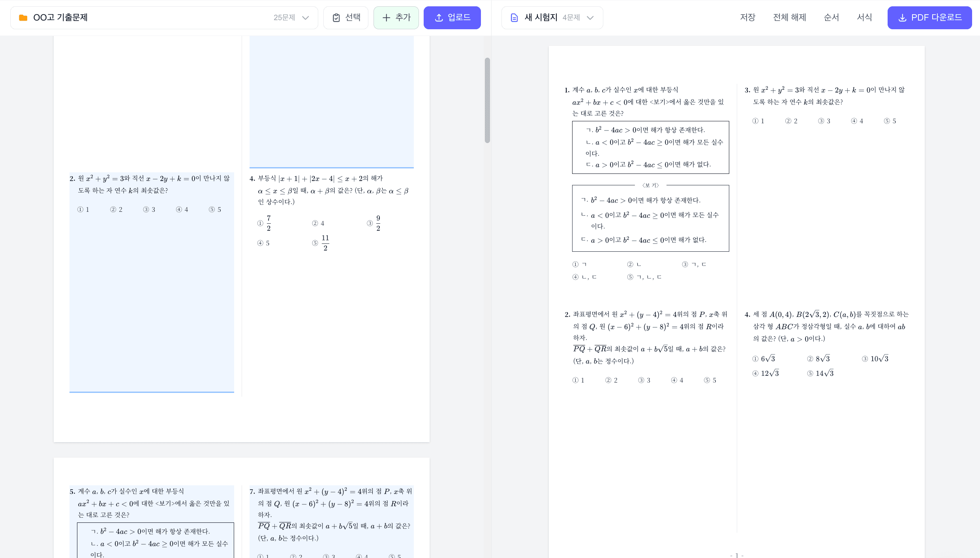The image size is (980, 558).
Task: Click the 새 시험지 title text
Action: [541, 17]
